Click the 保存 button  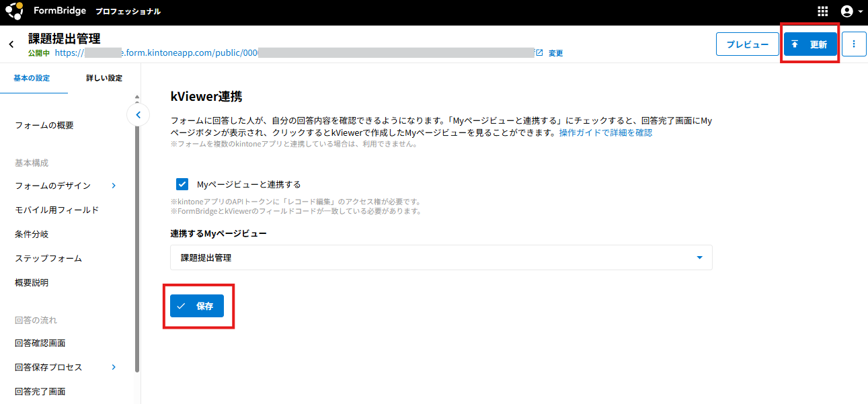tap(197, 306)
